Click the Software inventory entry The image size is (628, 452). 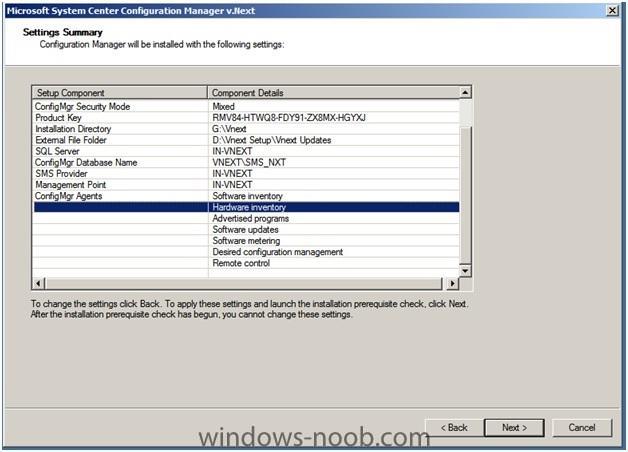click(x=248, y=196)
